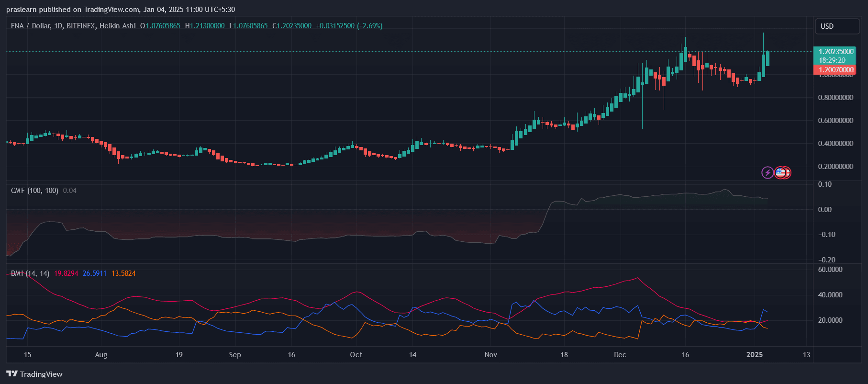Viewport: 868px width, 384px height.
Task: Click the TradingView logo at bottom left
Action: point(34,374)
